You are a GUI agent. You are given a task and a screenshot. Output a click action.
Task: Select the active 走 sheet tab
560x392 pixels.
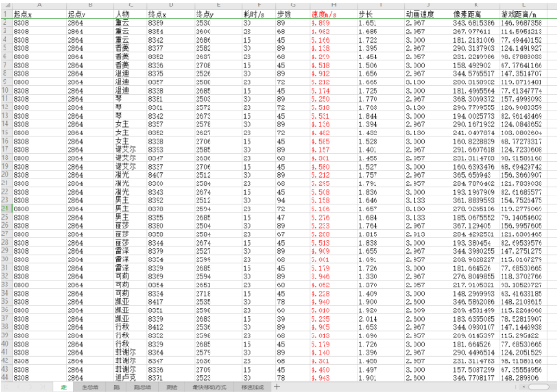[62, 386]
